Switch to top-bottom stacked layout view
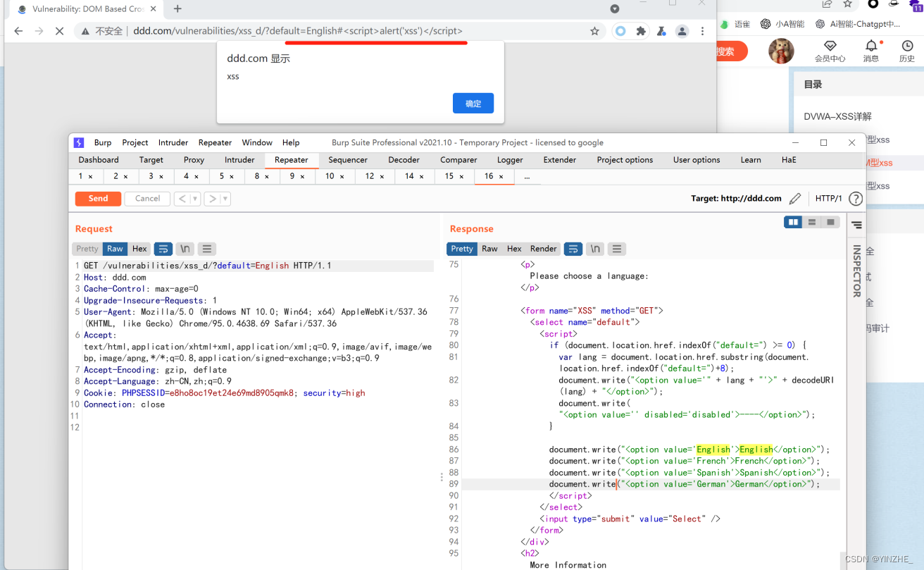924x570 pixels. coord(812,222)
